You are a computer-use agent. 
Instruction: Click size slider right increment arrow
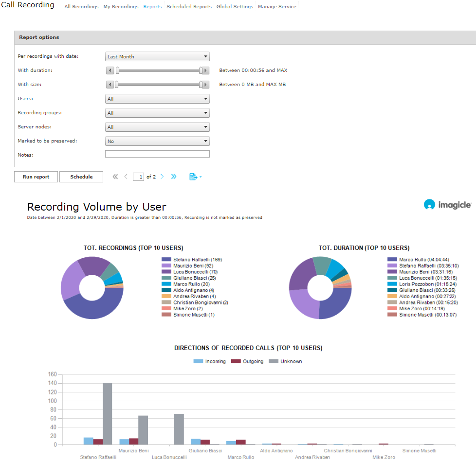tap(205, 85)
